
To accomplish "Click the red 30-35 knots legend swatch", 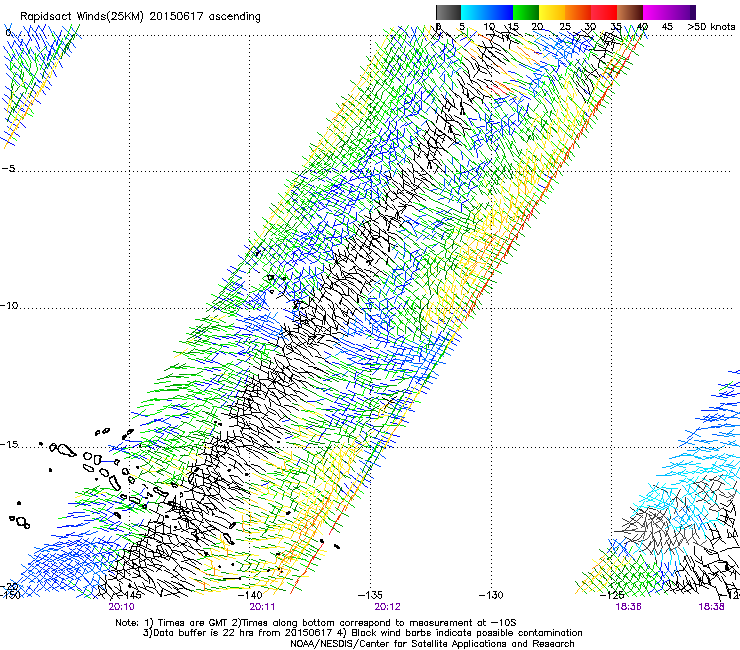I will point(604,12).
